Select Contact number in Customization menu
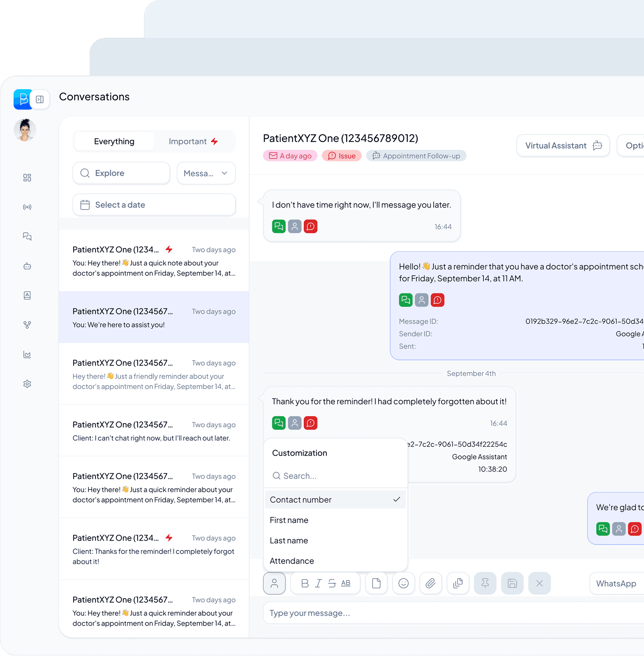 pyautogui.click(x=335, y=500)
